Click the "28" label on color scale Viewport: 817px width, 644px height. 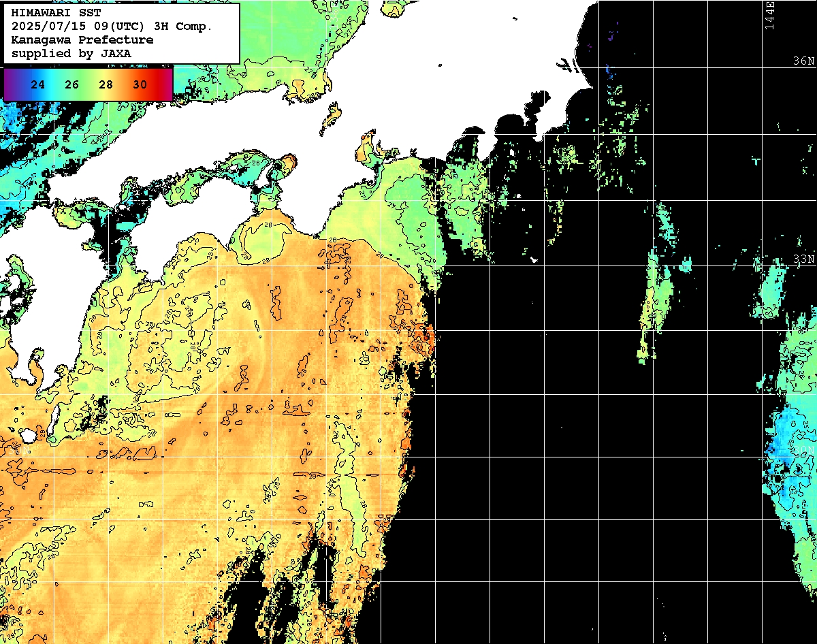click(106, 85)
